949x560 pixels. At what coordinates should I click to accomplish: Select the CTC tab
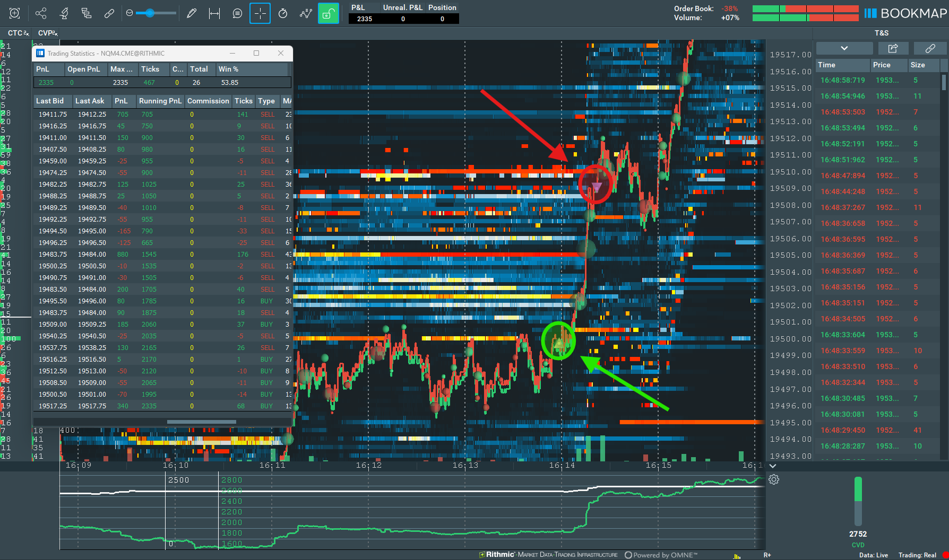[15, 33]
